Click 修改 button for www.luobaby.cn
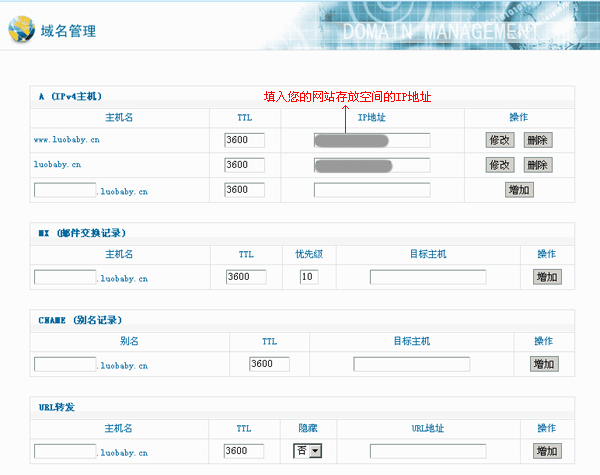The height and width of the screenshot is (475, 600). [x=499, y=140]
